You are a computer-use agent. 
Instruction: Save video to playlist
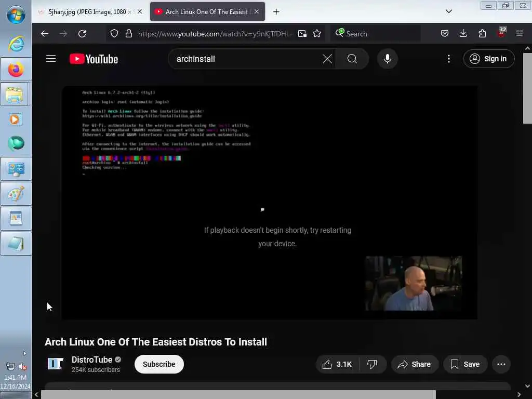click(x=465, y=364)
